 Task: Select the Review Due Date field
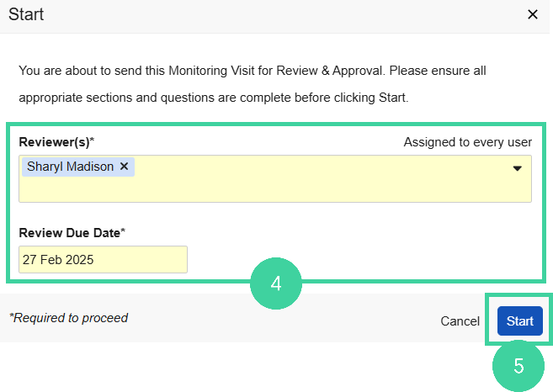103,259
